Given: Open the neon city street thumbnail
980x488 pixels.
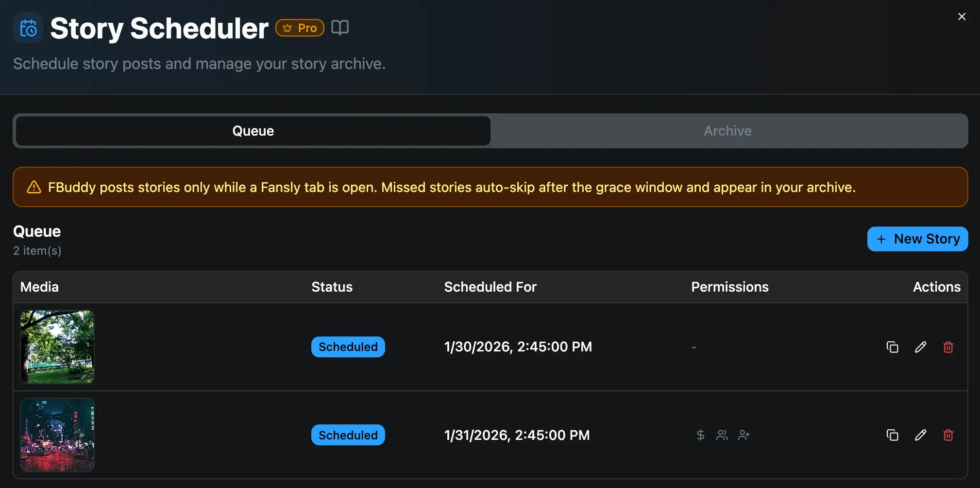Looking at the screenshot, I should pyautogui.click(x=57, y=435).
